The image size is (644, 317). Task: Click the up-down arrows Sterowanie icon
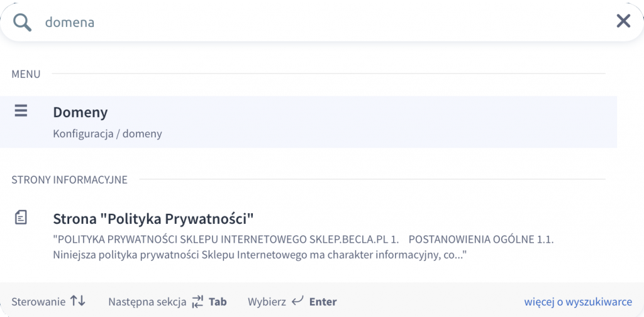[x=77, y=301]
